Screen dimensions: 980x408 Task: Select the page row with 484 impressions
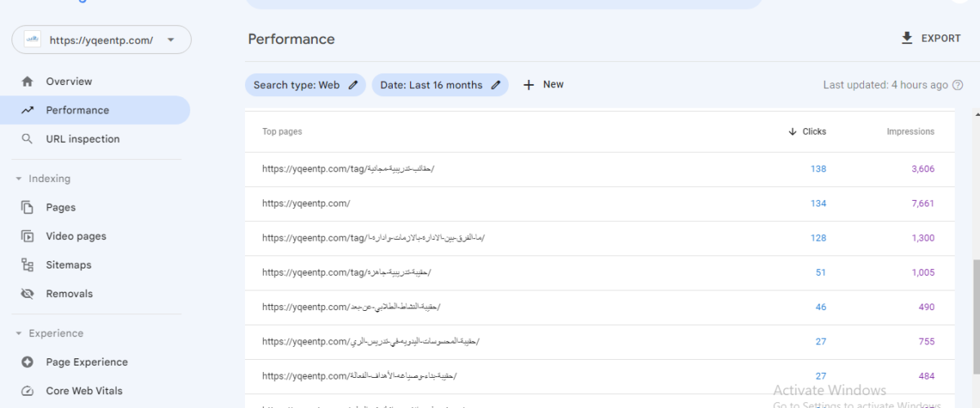tap(599, 376)
